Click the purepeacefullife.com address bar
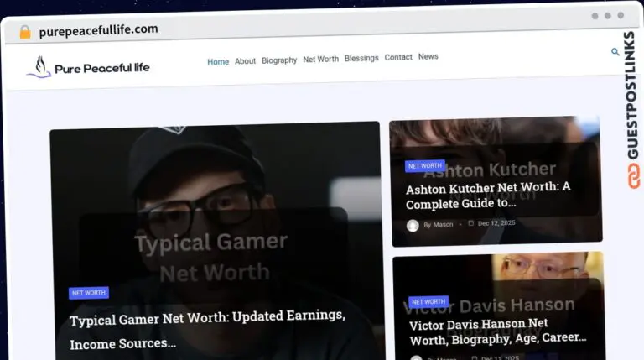 click(99, 30)
